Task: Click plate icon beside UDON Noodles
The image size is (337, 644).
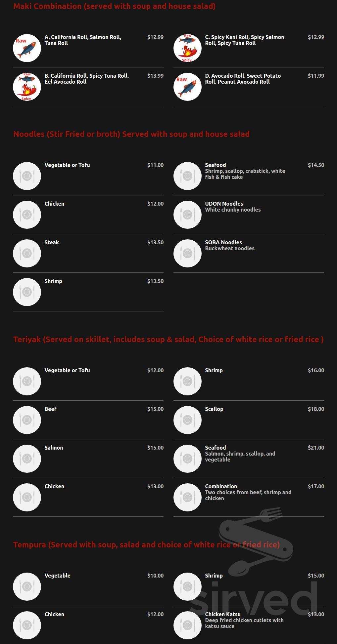Action: [187, 215]
